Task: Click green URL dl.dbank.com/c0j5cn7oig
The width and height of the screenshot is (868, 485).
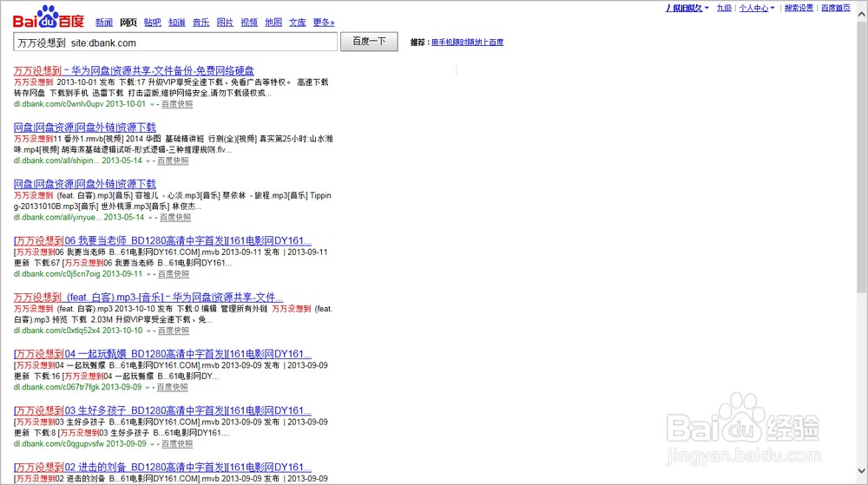Action: coord(56,274)
